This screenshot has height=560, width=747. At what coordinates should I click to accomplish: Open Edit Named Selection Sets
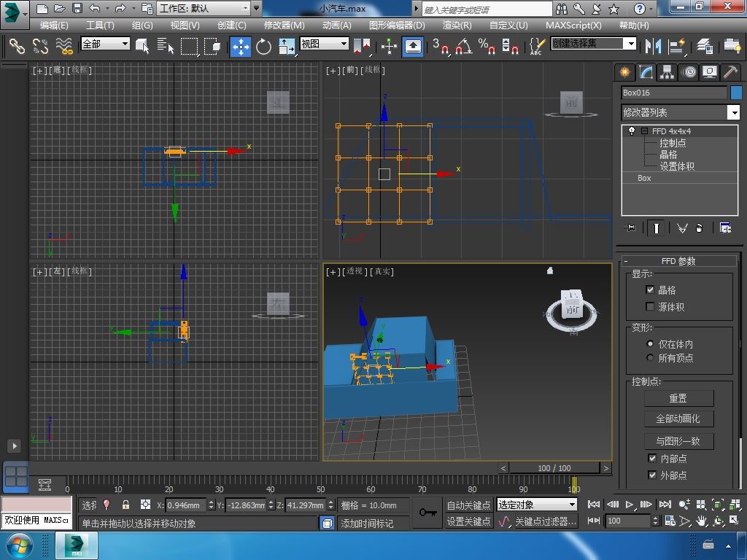[x=536, y=46]
